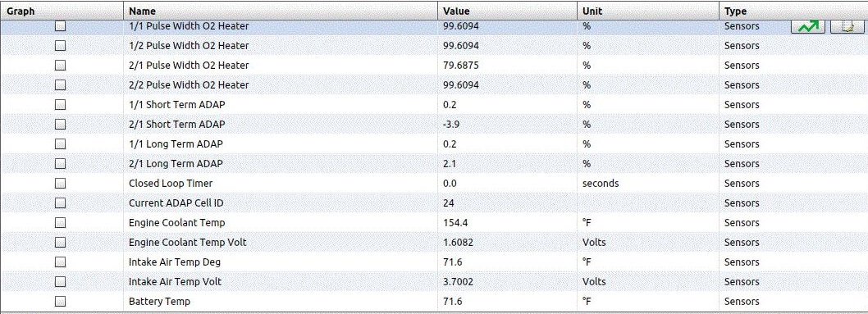
Task: Select the Current ADAP Cell ID name
Action: click(x=176, y=203)
